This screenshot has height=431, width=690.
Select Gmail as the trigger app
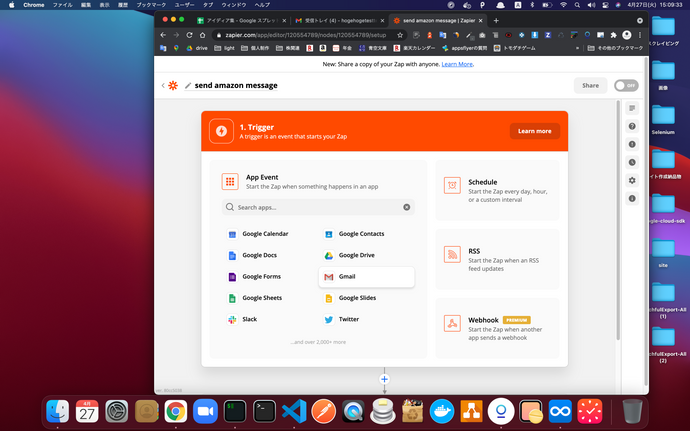click(366, 276)
